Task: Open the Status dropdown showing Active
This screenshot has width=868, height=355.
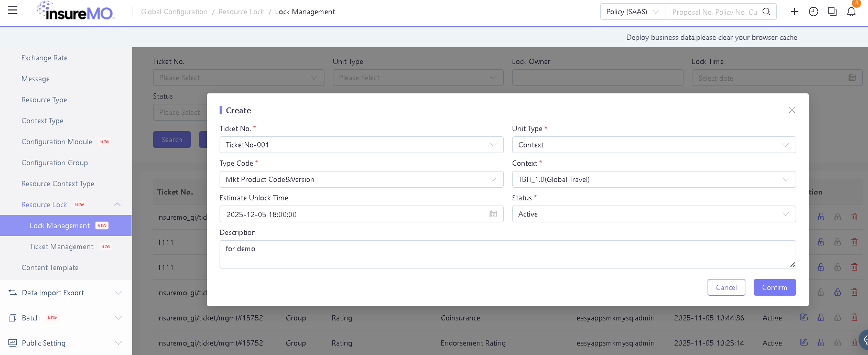Action: 654,214
